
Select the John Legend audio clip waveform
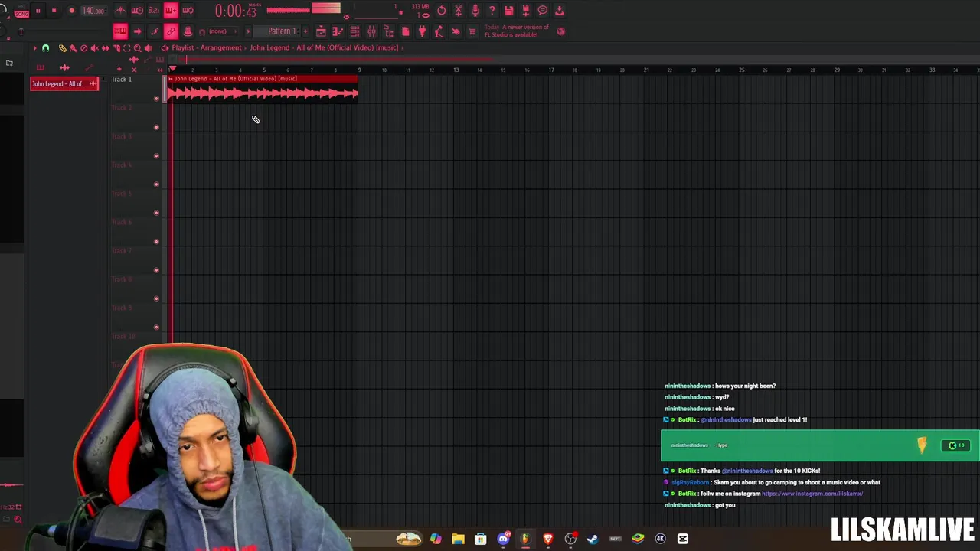point(263,93)
